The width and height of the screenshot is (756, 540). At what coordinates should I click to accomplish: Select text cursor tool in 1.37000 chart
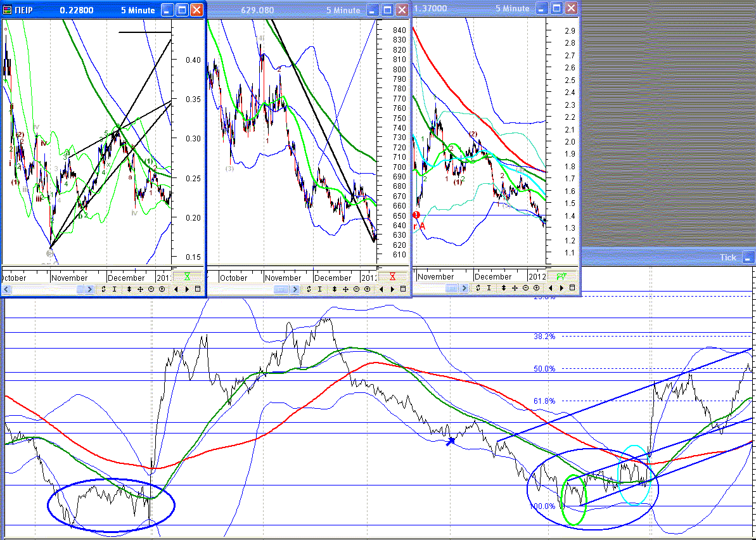click(x=489, y=288)
